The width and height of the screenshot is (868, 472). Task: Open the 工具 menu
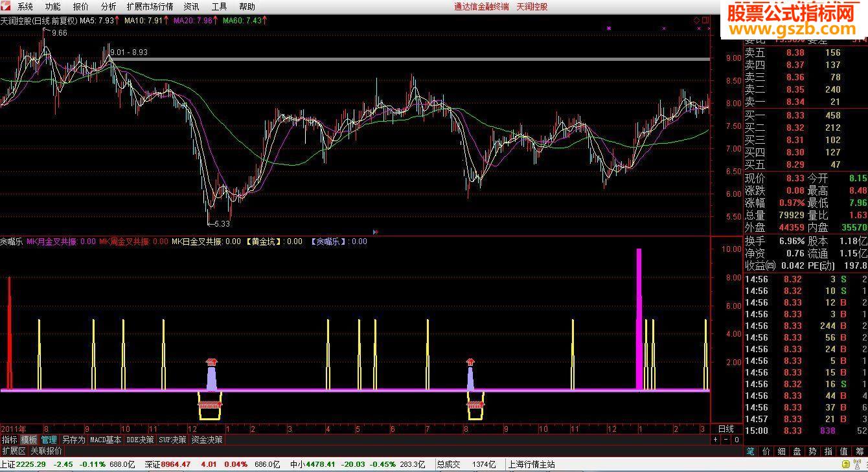220,6
